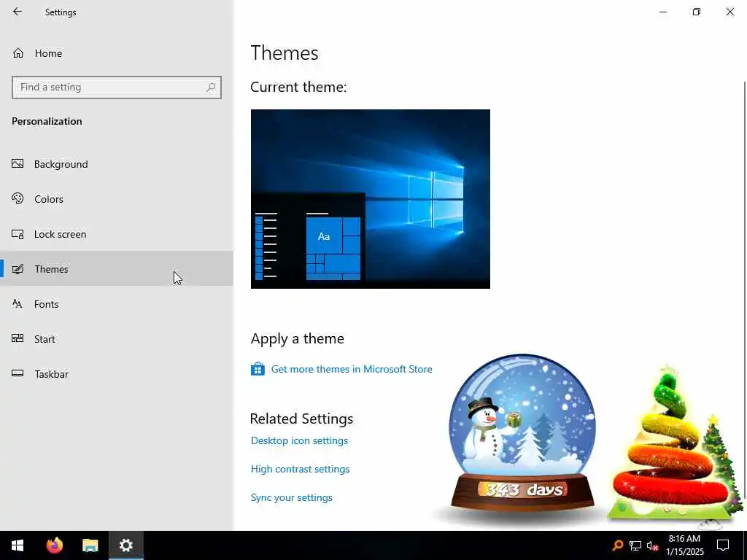Launch Firefox from the taskbar
The width and height of the screenshot is (747, 560).
click(54, 545)
